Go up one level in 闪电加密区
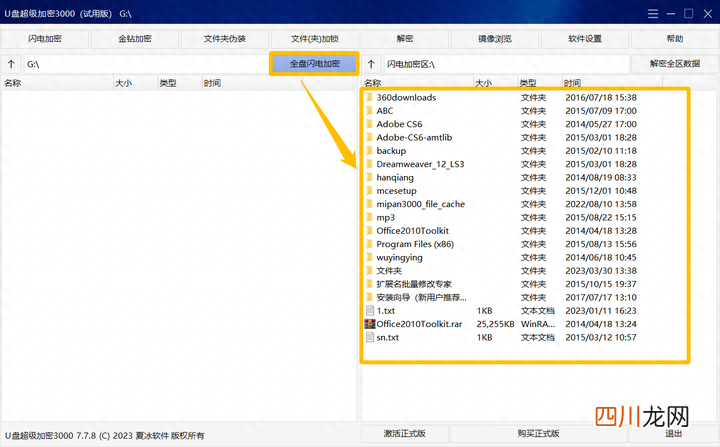The height and width of the screenshot is (447, 720). tap(371, 64)
